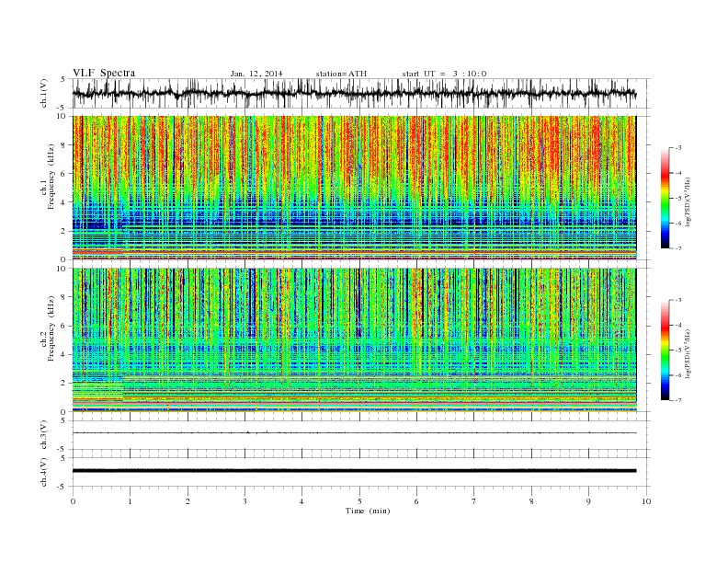Image resolution: width=728 pixels, height=563 pixels.
Task: Click the "-7" label on ch.2 colorbar
Action: coord(677,400)
